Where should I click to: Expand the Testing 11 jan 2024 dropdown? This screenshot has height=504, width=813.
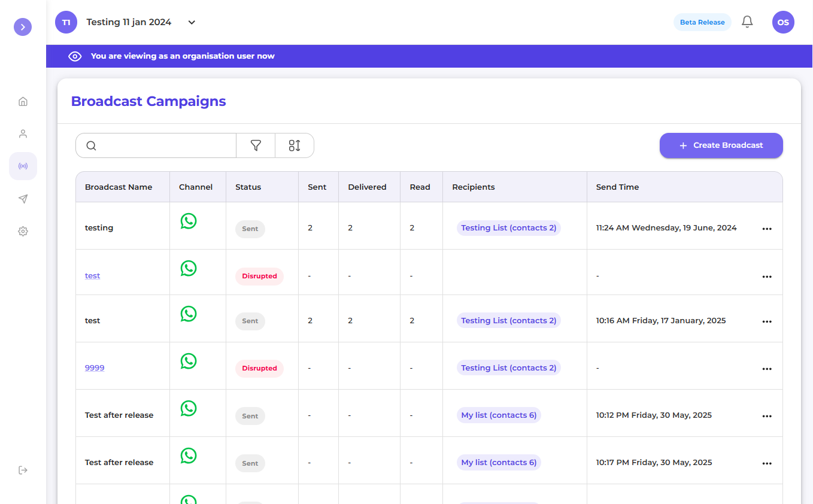pos(192,22)
